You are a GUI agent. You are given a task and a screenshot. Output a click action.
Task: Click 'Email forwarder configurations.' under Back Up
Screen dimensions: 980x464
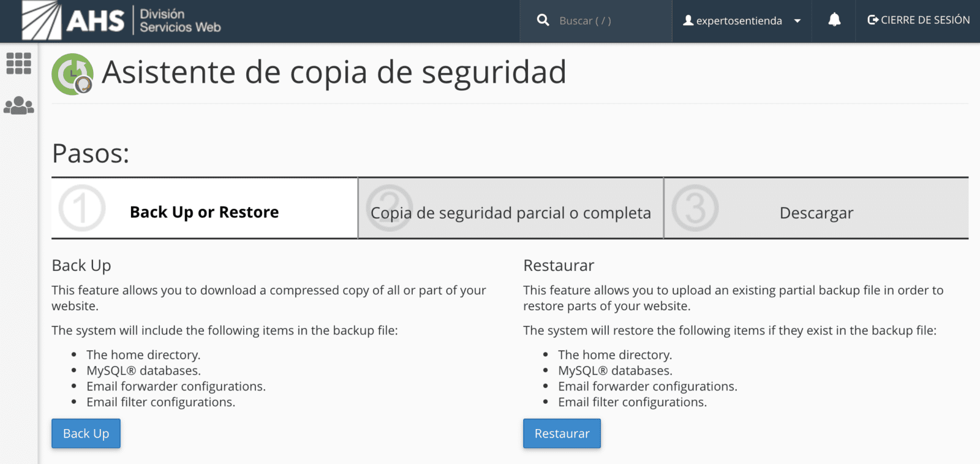pos(176,387)
